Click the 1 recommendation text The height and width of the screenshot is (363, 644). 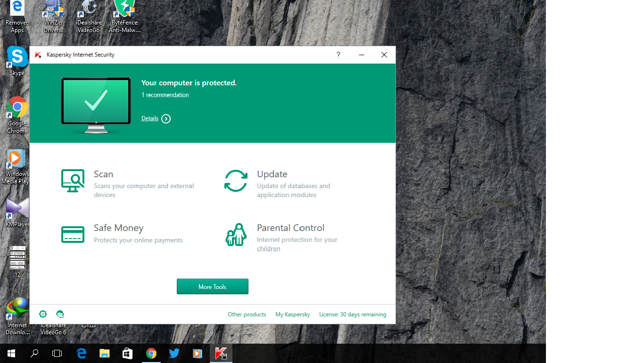pos(165,95)
